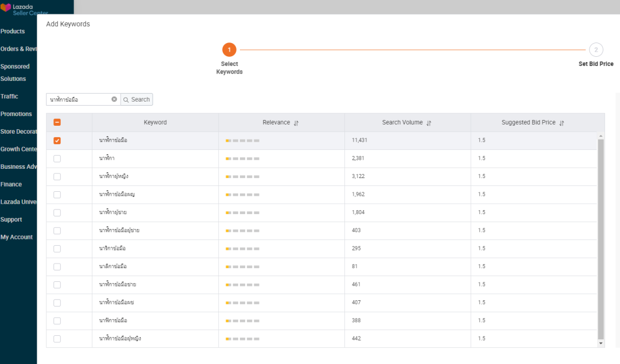Screen dimensions: 620x364
Task: Open Support in the sidebar
Action: tap(11, 219)
